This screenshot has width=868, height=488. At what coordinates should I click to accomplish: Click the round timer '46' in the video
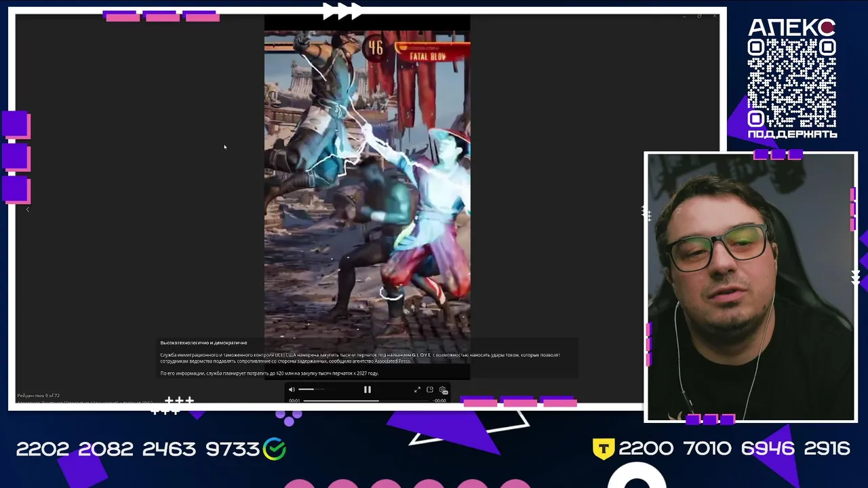click(x=375, y=48)
